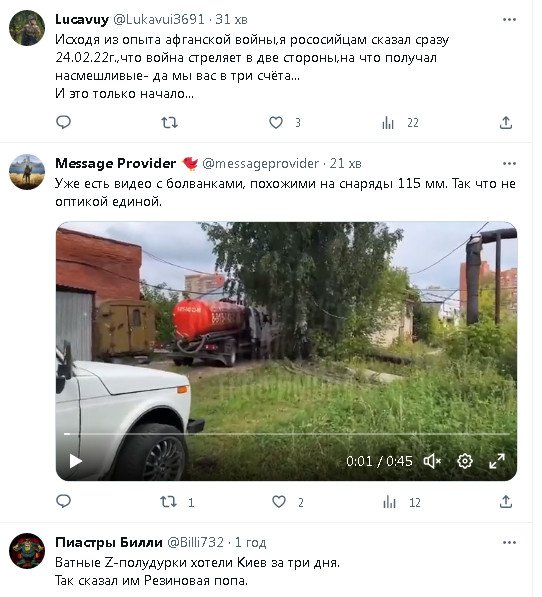View analytics of Lucavuy's tweet
542x597 pixels.
pos(387,123)
